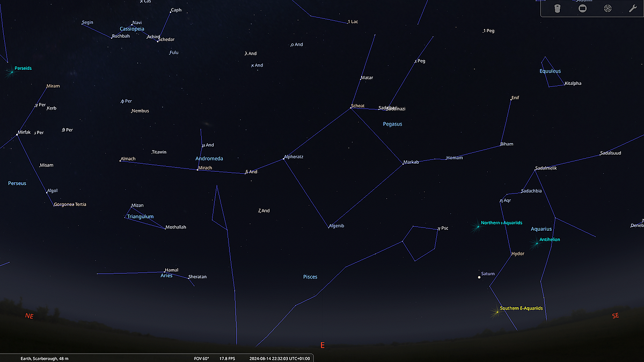Select the star Algol

point(47,192)
